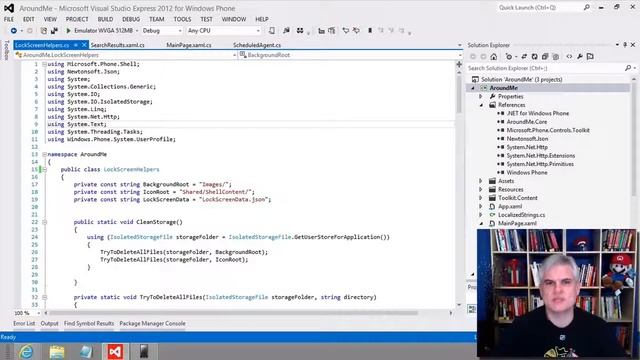Open the Toolbox side panel
This screenshot has height=360, width=640.
click(x=6, y=50)
